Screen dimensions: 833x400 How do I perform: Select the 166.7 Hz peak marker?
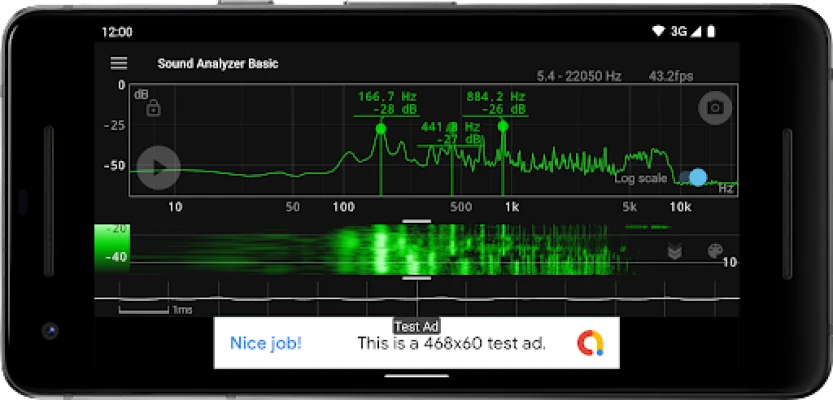tap(380, 129)
